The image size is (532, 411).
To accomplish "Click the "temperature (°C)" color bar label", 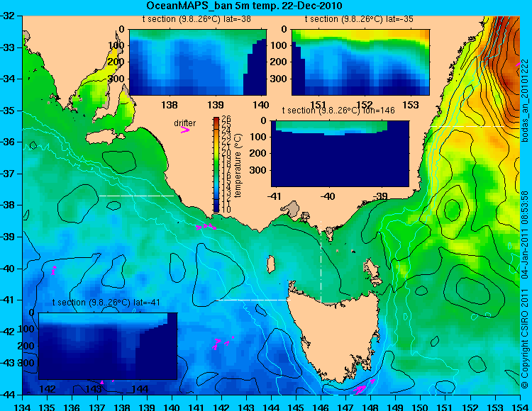I will pos(238,165).
